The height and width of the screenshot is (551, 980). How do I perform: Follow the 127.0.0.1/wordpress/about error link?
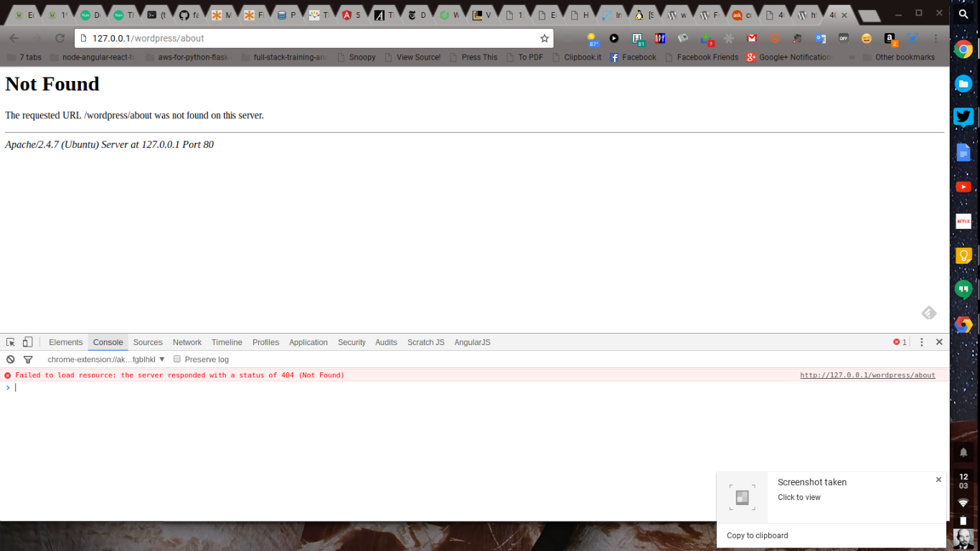(x=867, y=375)
